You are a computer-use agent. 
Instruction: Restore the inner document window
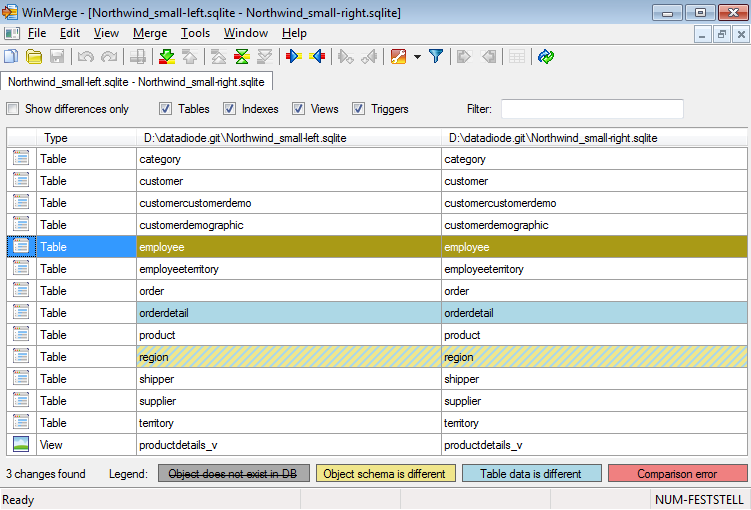(722, 34)
